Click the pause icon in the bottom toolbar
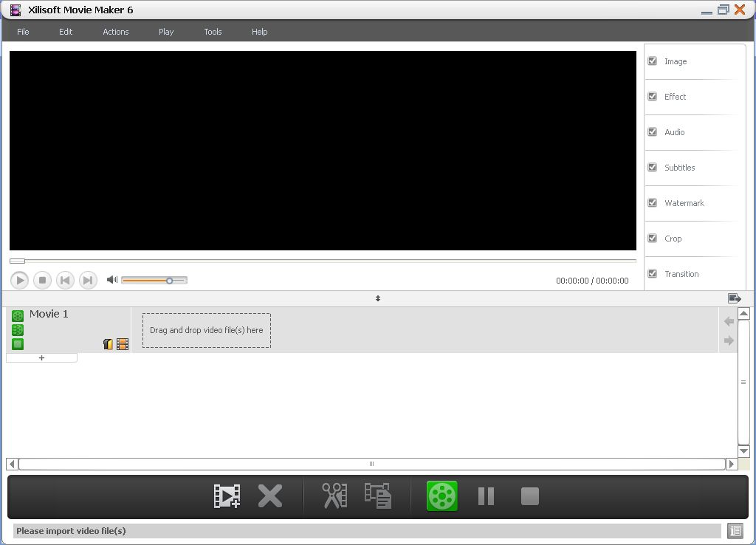Viewport: 756px width, 545px height. 486,496
